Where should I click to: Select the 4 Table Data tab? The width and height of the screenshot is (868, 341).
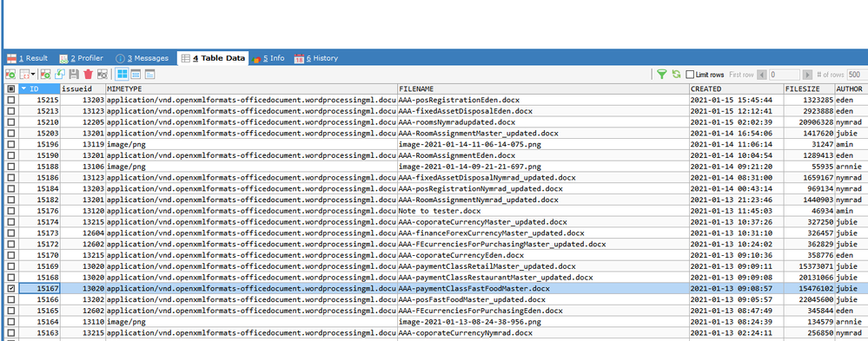(213, 58)
